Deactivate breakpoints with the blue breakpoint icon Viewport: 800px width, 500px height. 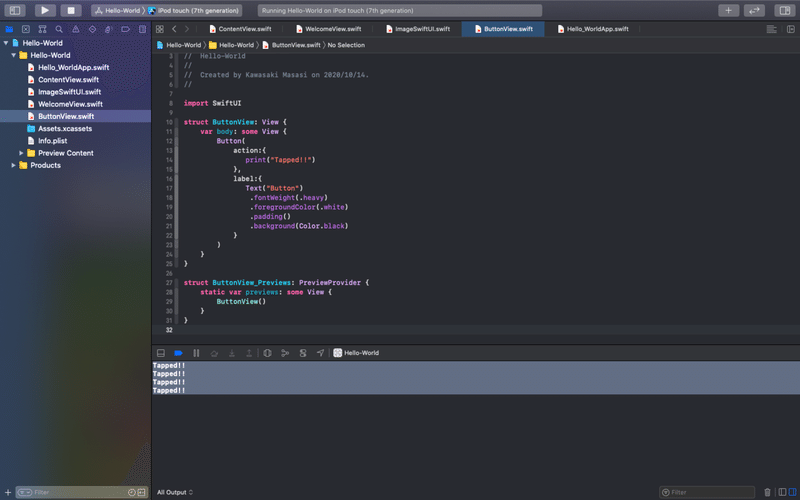[x=178, y=353]
